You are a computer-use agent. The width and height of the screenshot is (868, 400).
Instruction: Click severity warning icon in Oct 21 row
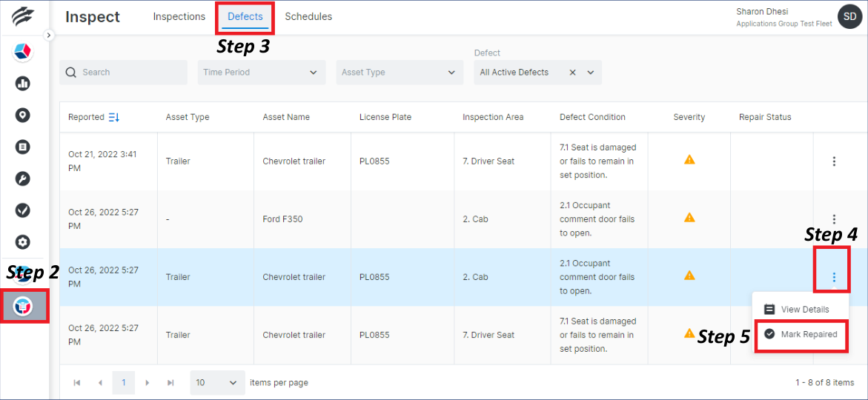689,159
